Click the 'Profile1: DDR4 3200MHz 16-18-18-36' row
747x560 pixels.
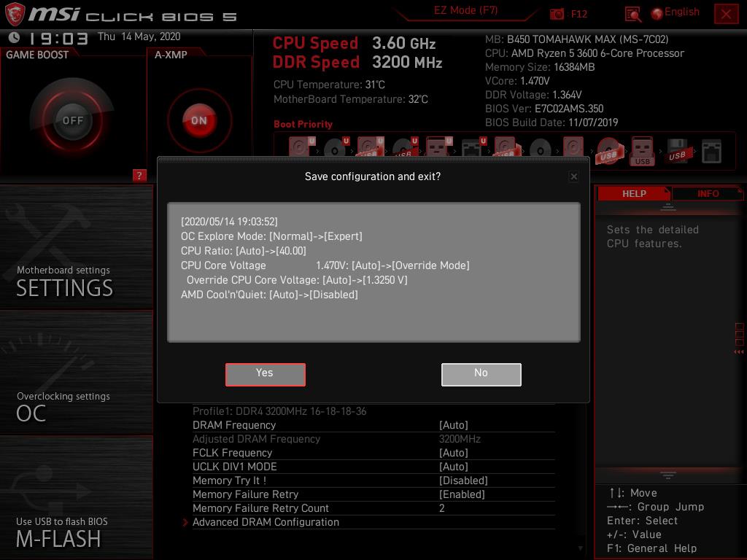(x=279, y=411)
